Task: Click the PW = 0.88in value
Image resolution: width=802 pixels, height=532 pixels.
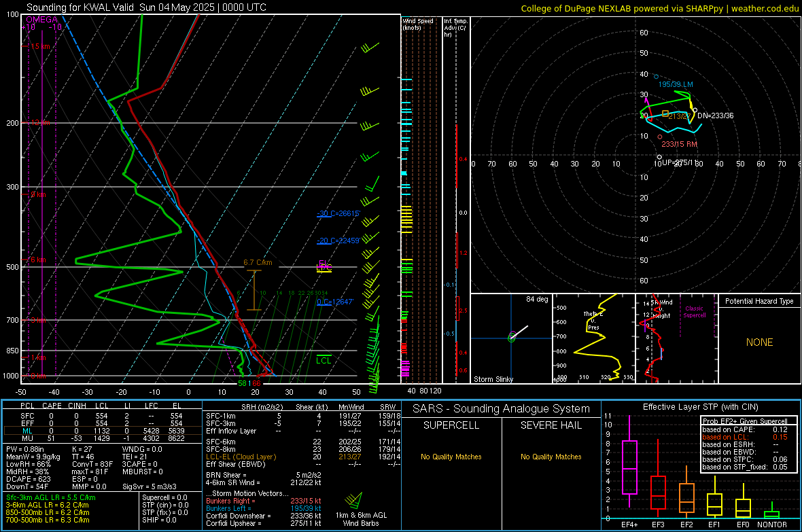Action: pyautogui.click(x=25, y=449)
